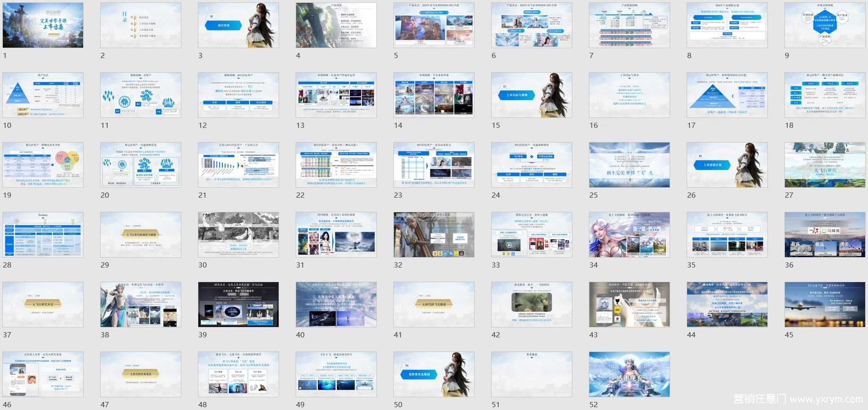Click slide 16 thumbnail
Screen dimensions: 868x410
(x=630, y=95)
